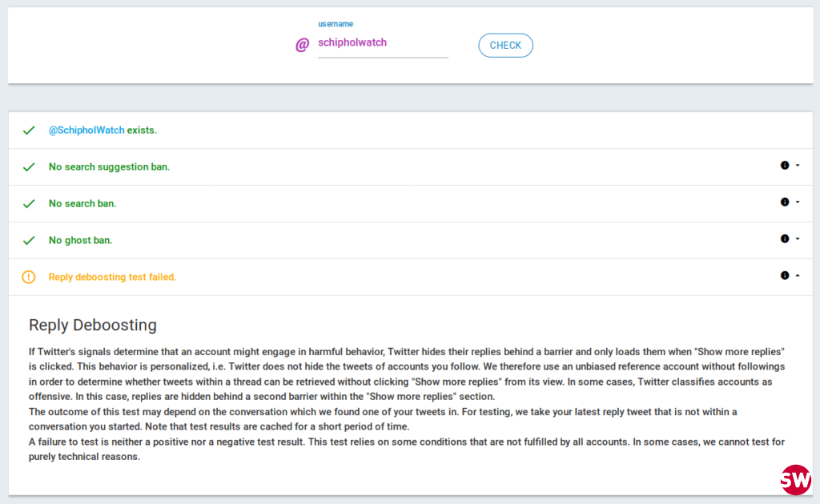Click info icon on search suggestion ban row
This screenshot has height=504, width=820.
point(785,166)
